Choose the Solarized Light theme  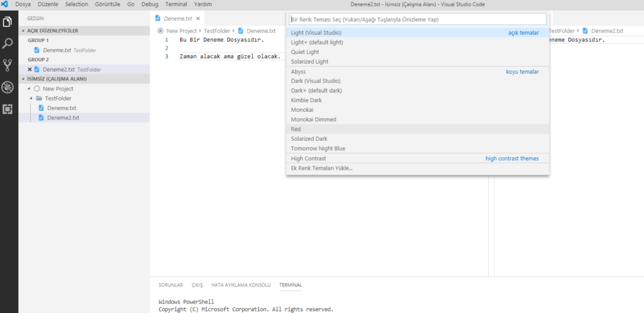418,62
